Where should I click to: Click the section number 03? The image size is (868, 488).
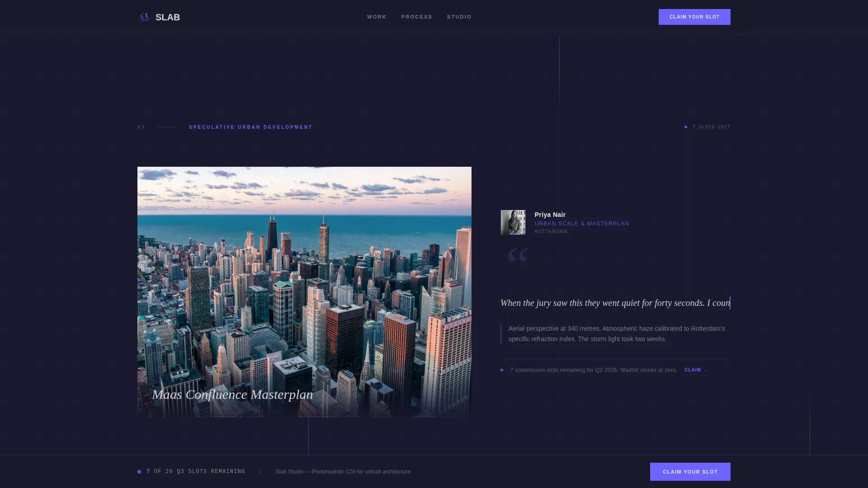click(x=141, y=127)
